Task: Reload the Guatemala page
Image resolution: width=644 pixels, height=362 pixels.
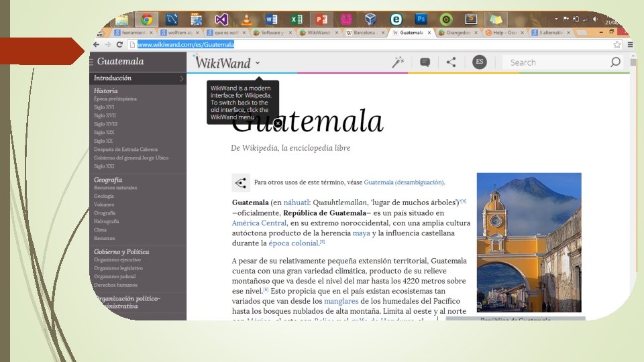Action: [x=119, y=44]
